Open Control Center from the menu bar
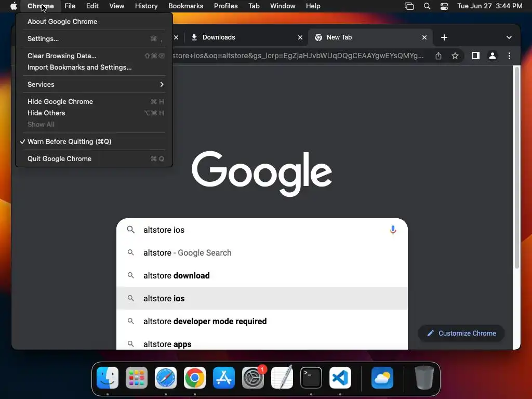Image resolution: width=532 pixels, height=399 pixels. point(444,6)
